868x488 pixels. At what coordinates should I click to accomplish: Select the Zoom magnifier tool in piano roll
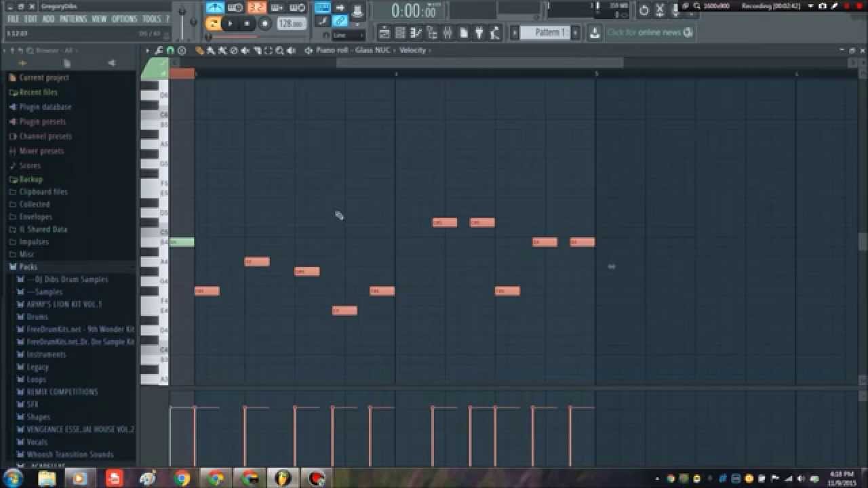(279, 51)
